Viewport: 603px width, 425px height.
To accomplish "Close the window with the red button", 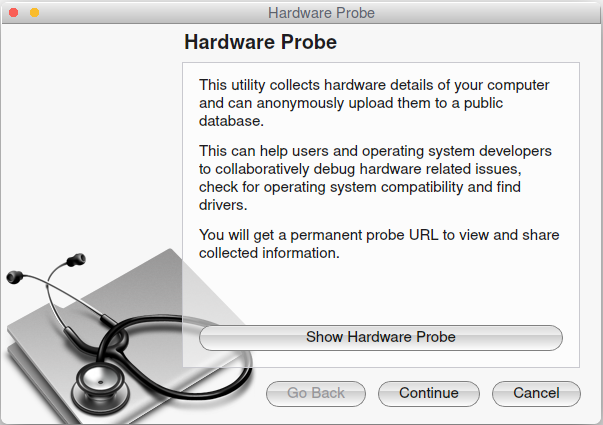I will coord(13,13).
